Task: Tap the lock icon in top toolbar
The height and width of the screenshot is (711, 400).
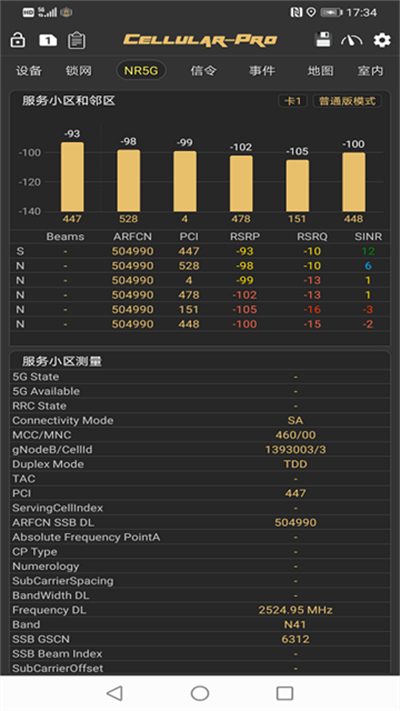Action: tap(18, 40)
